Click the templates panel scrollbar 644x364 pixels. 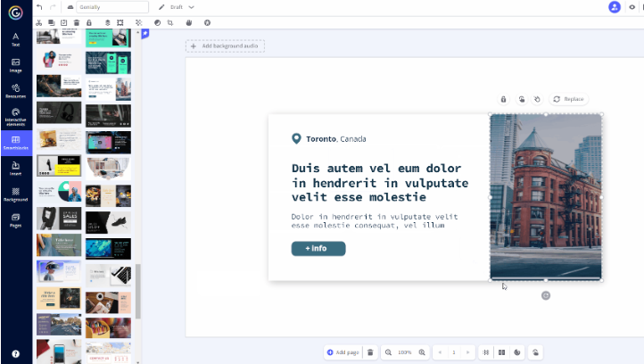[x=138, y=291]
